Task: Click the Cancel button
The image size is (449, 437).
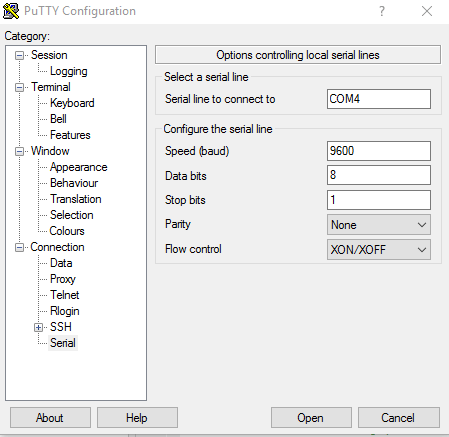Action: (399, 418)
